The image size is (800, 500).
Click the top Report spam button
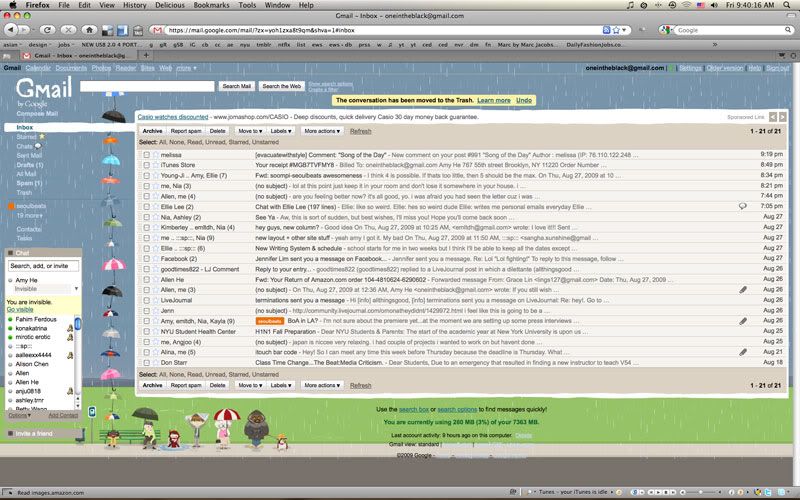coord(186,131)
